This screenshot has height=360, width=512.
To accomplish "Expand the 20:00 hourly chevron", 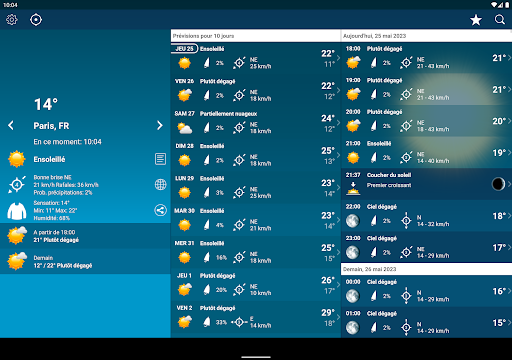I will click(509, 121).
